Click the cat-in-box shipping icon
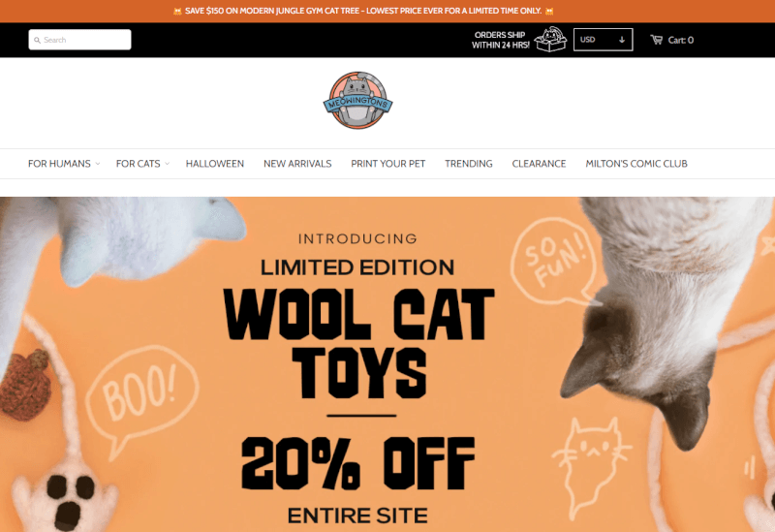This screenshot has height=532, width=775. [550, 39]
